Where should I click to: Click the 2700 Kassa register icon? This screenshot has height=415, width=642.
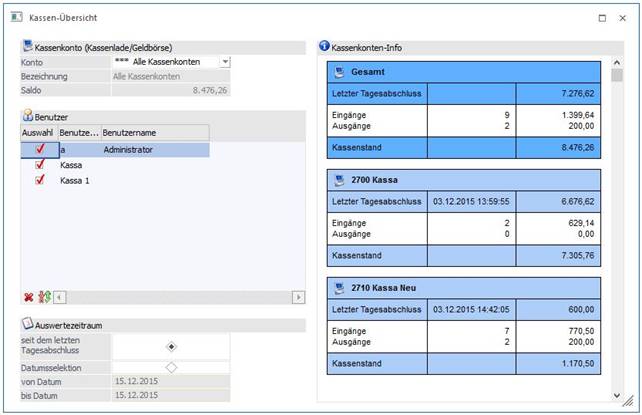[x=340, y=180]
